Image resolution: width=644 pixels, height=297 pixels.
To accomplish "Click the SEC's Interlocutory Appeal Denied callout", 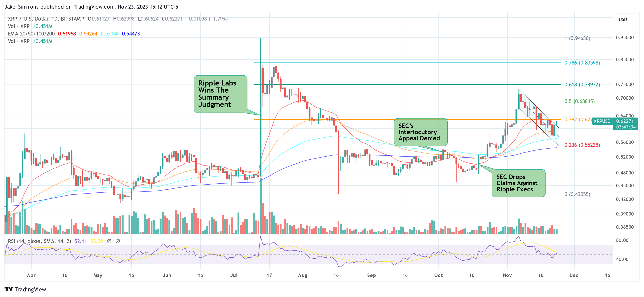I will pos(421,132).
